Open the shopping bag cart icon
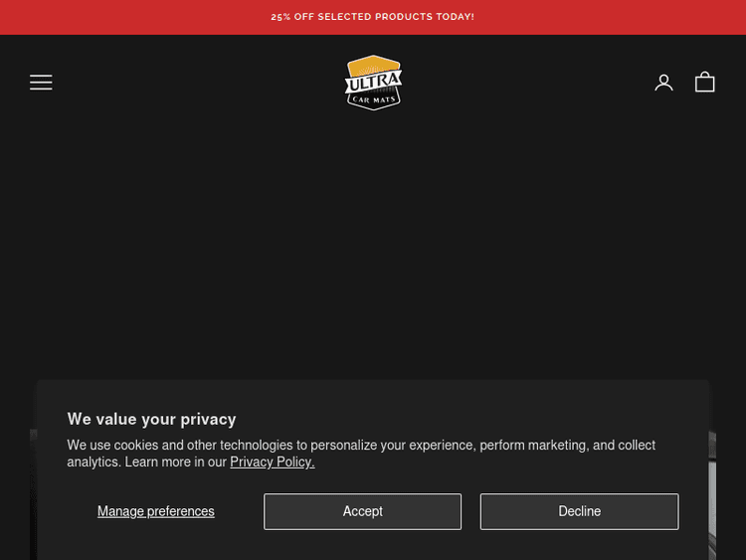This screenshot has width=746, height=560. pos(705,83)
